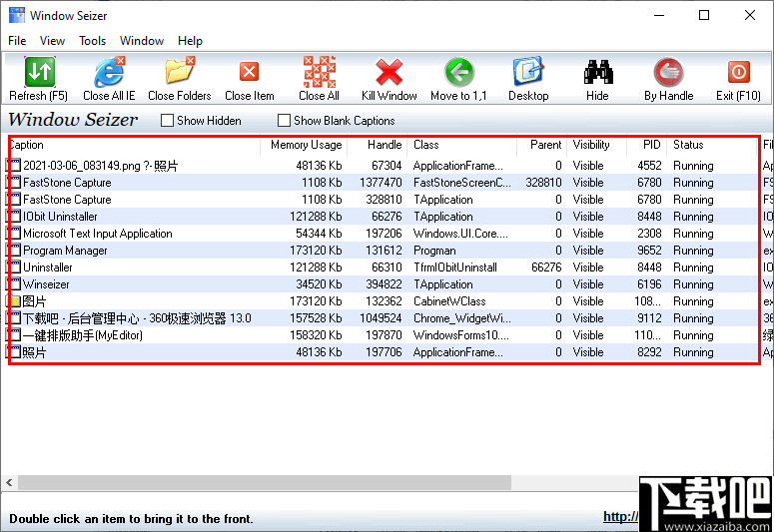The image size is (774, 532).
Task: Click the Kill Window red X icon
Action: pos(389,72)
